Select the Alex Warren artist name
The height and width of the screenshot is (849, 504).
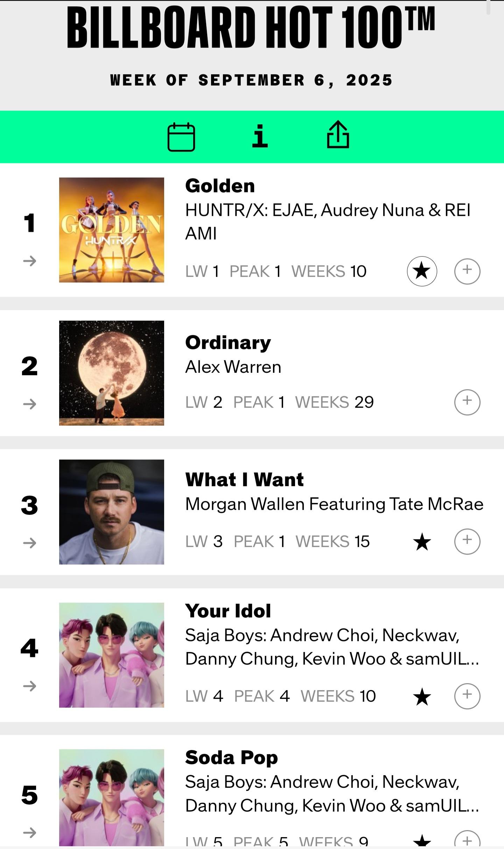pos(233,367)
